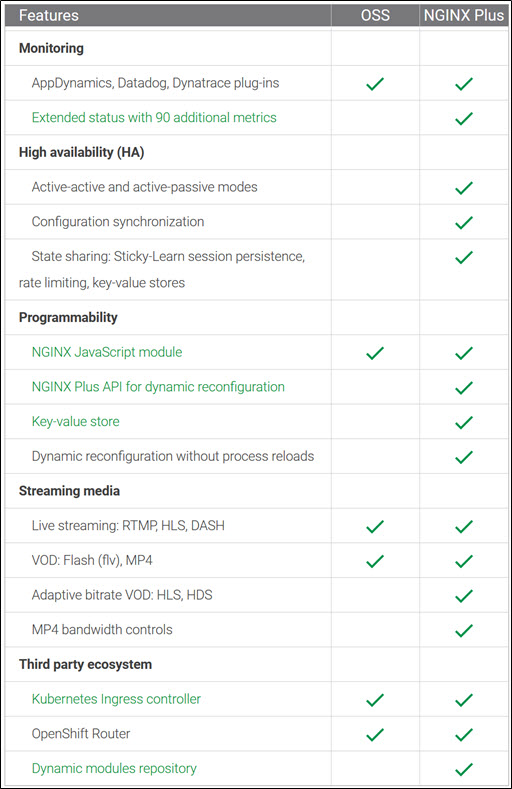The width and height of the screenshot is (512, 789).
Task: Select the OSS column header
Action: point(375,15)
